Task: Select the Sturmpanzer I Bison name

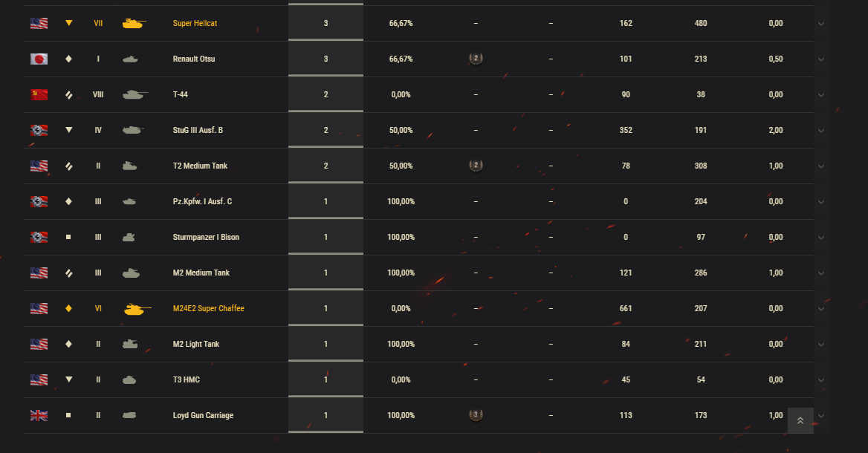Action: (206, 238)
